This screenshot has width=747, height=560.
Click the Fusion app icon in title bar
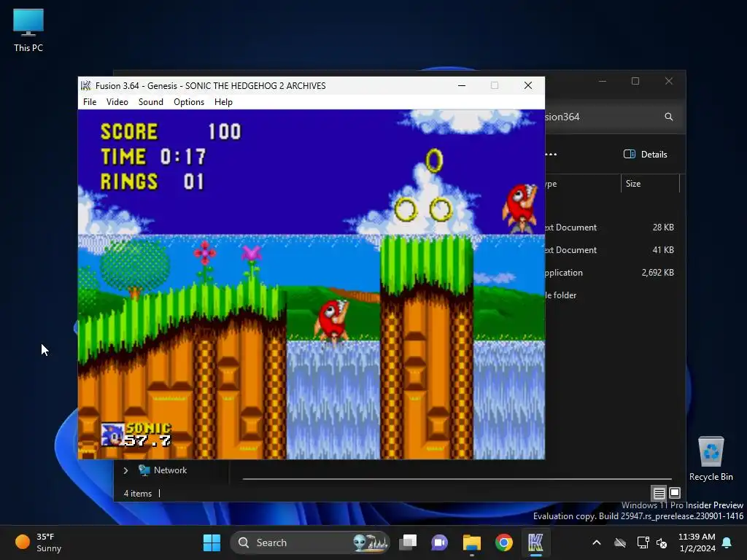(86, 86)
